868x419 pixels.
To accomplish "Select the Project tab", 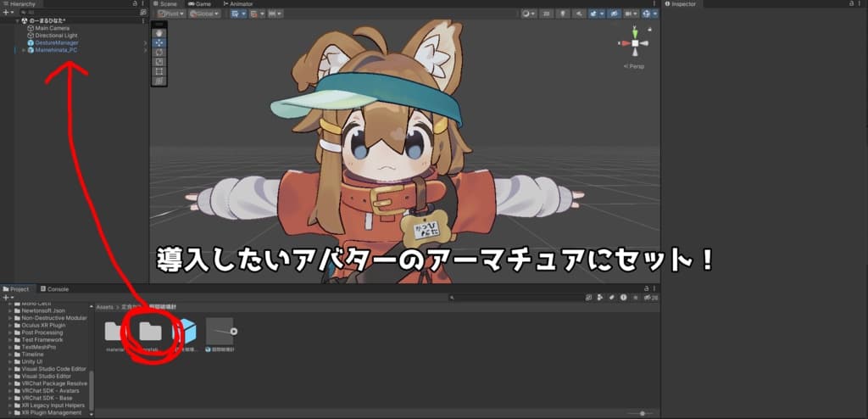I will [x=16, y=288].
